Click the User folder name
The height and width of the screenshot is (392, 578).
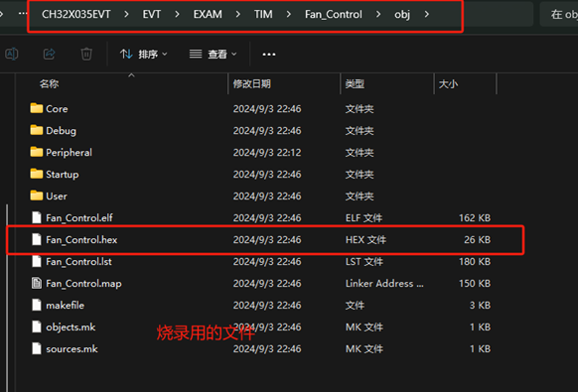pyautogui.click(x=57, y=196)
